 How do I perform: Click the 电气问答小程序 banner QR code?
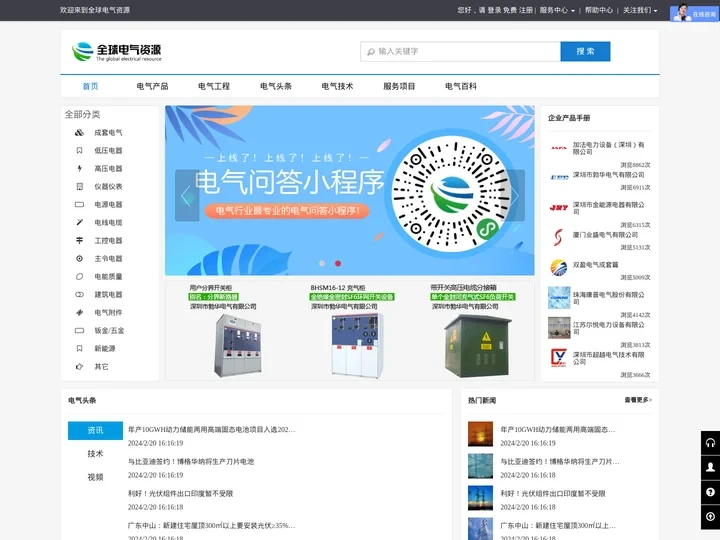coord(451,194)
